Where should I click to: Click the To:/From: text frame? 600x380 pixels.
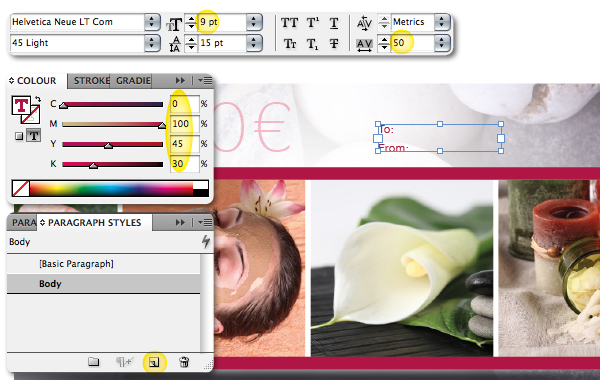pyautogui.click(x=439, y=138)
